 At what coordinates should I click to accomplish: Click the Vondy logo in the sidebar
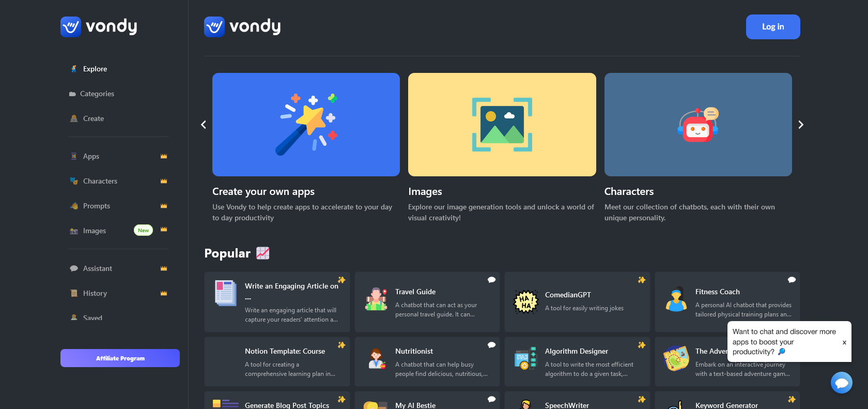[x=99, y=26]
